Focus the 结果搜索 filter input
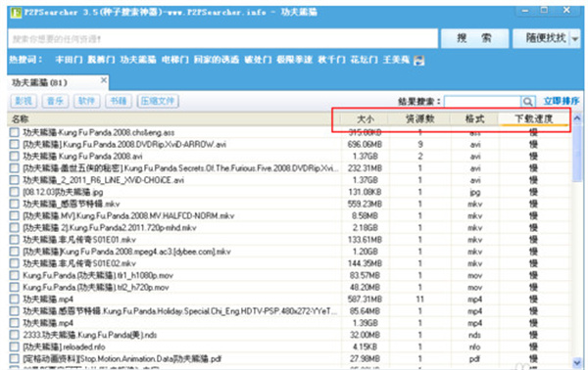Image resolution: width=588 pixels, height=370 pixels. coord(482,101)
